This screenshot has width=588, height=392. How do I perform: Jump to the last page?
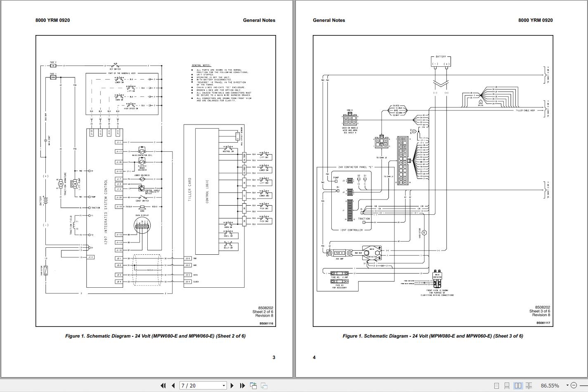[242, 385]
